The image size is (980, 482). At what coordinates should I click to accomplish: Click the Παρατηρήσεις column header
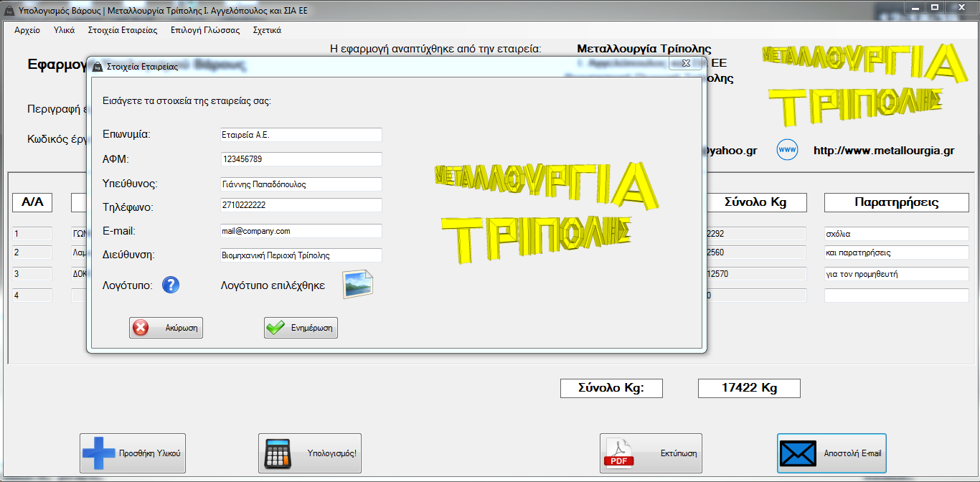(897, 202)
